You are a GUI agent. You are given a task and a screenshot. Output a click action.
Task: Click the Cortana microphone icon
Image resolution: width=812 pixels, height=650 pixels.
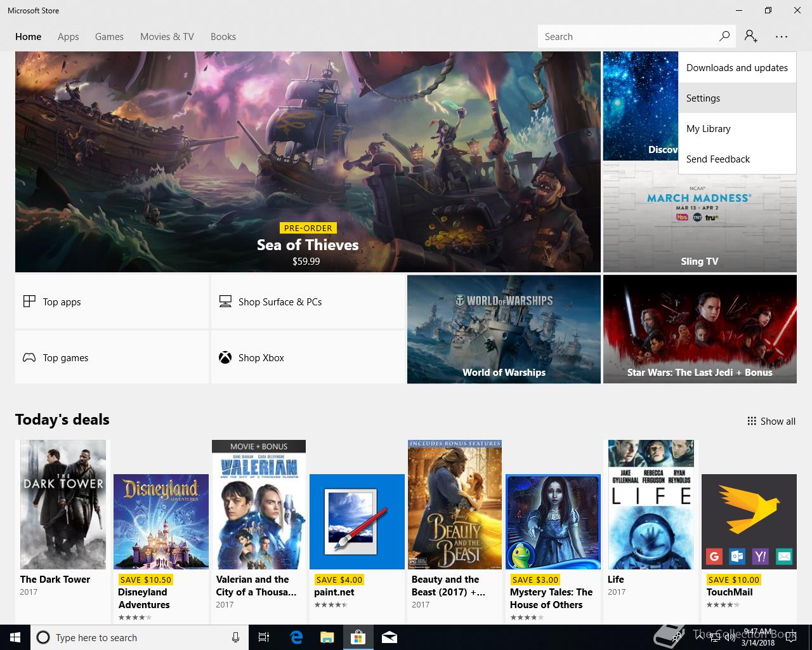point(235,637)
